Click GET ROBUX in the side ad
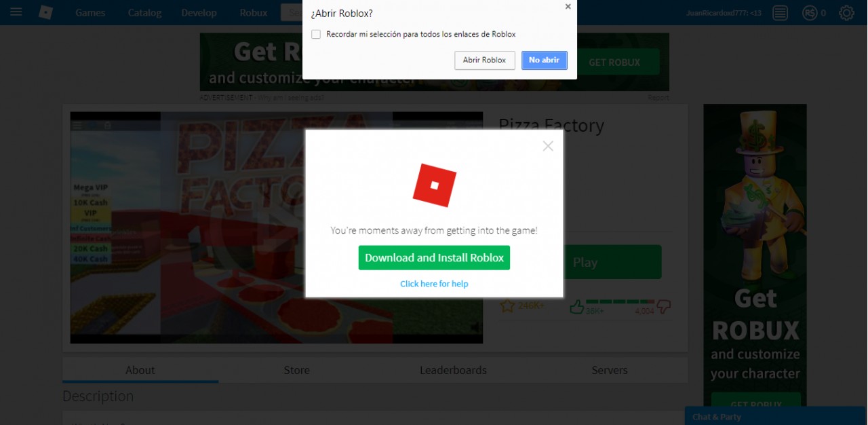The width and height of the screenshot is (868, 425). [756, 400]
